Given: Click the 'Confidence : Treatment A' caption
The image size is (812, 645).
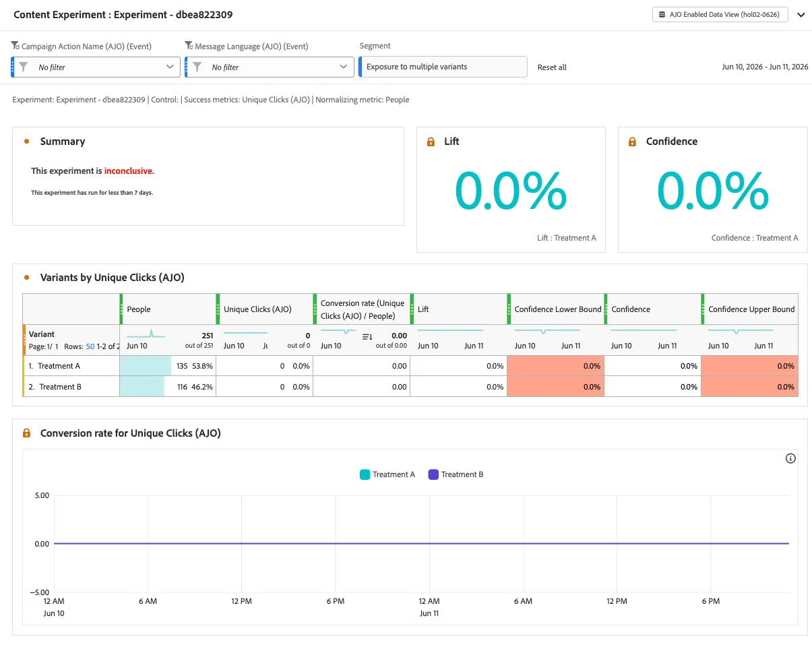Looking at the screenshot, I should click(x=755, y=238).
